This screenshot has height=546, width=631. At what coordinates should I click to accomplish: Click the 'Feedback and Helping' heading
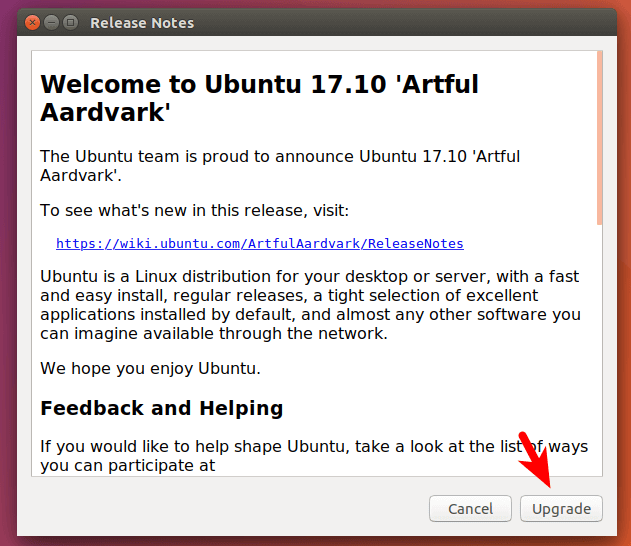coord(161,408)
